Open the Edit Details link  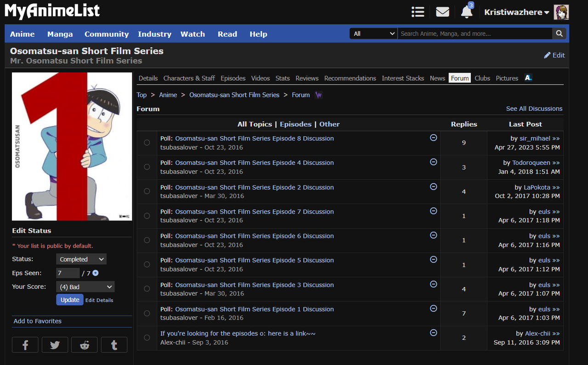pyautogui.click(x=99, y=300)
